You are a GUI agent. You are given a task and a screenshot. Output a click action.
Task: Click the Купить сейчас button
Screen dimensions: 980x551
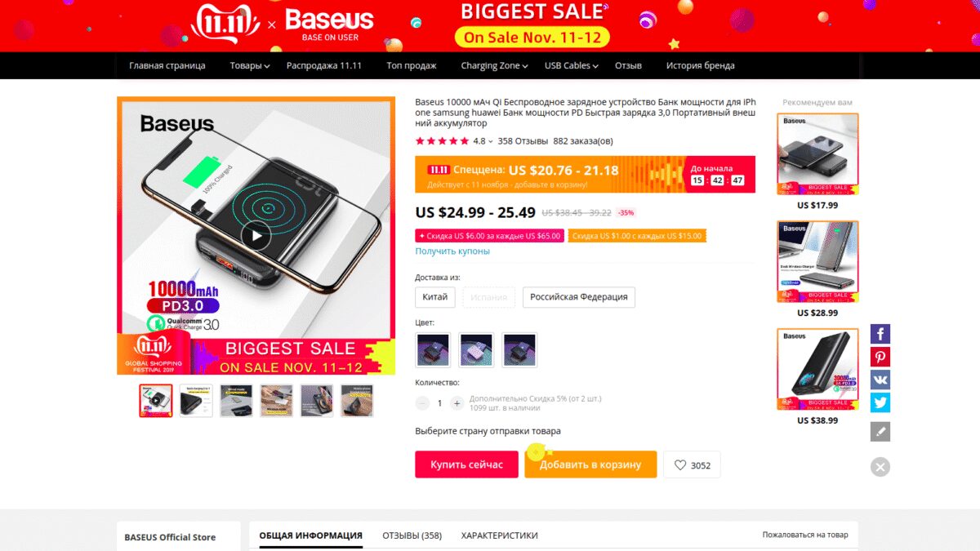(x=466, y=464)
